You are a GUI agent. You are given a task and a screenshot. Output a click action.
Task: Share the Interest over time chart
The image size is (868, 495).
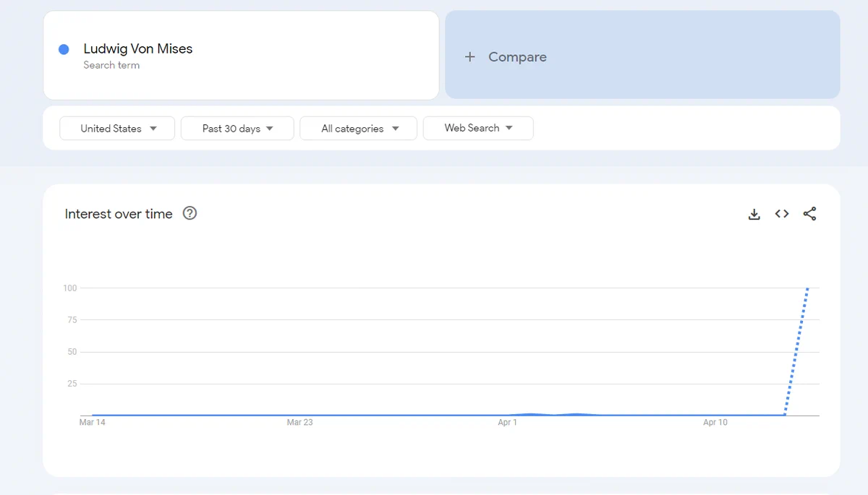(809, 214)
